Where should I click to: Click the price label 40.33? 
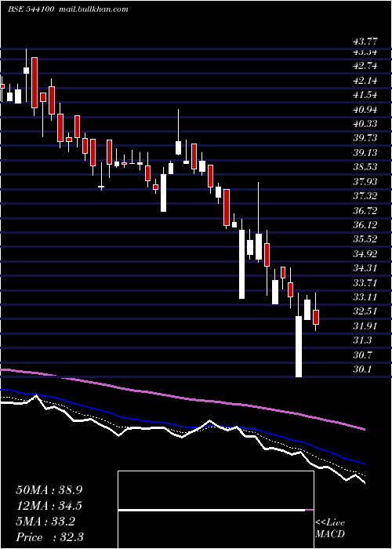pos(365,124)
